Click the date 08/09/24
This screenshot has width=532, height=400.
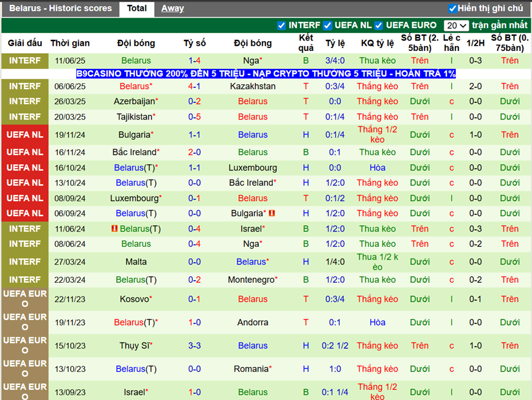coord(70,198)
